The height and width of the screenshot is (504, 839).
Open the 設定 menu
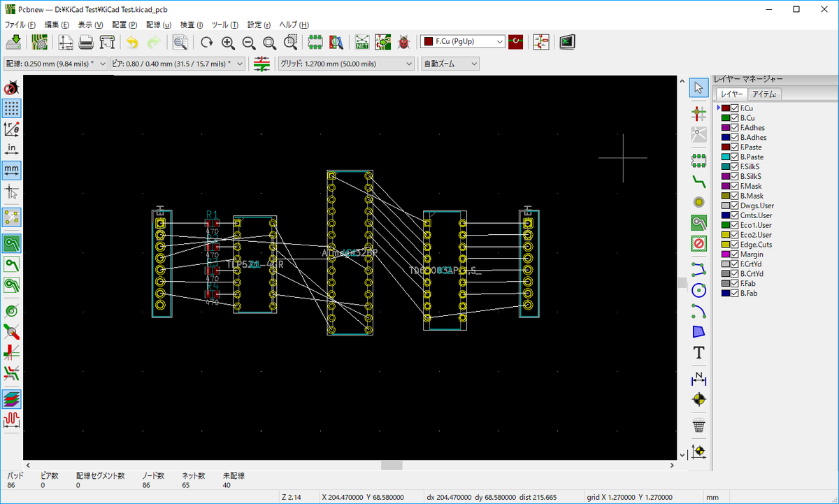point(259,24)
